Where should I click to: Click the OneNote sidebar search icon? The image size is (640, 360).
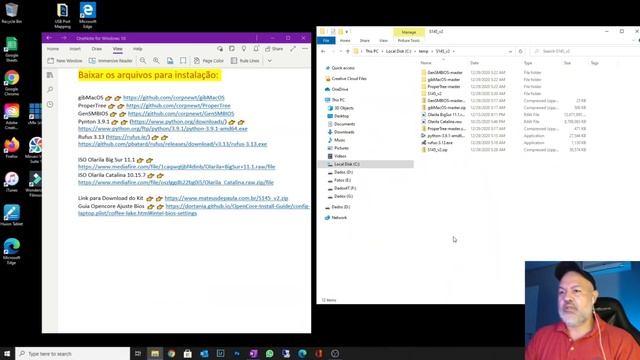[x=50, y=89]
